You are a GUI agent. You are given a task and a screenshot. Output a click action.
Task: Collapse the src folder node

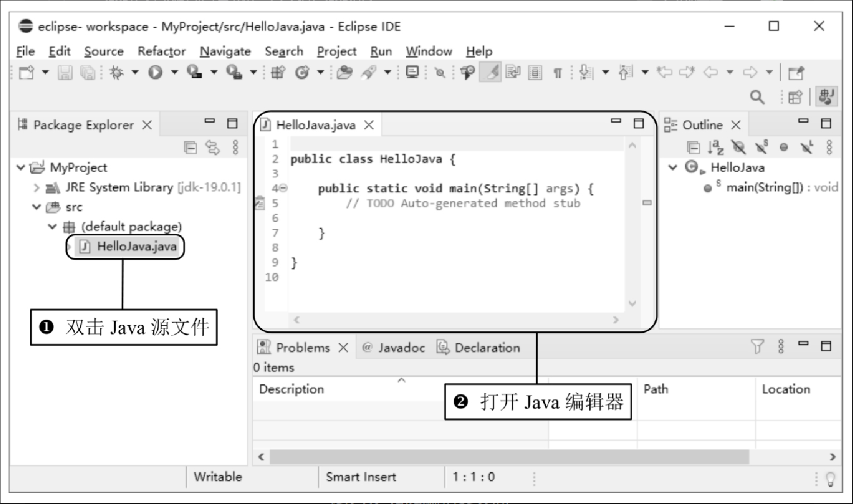36,207
